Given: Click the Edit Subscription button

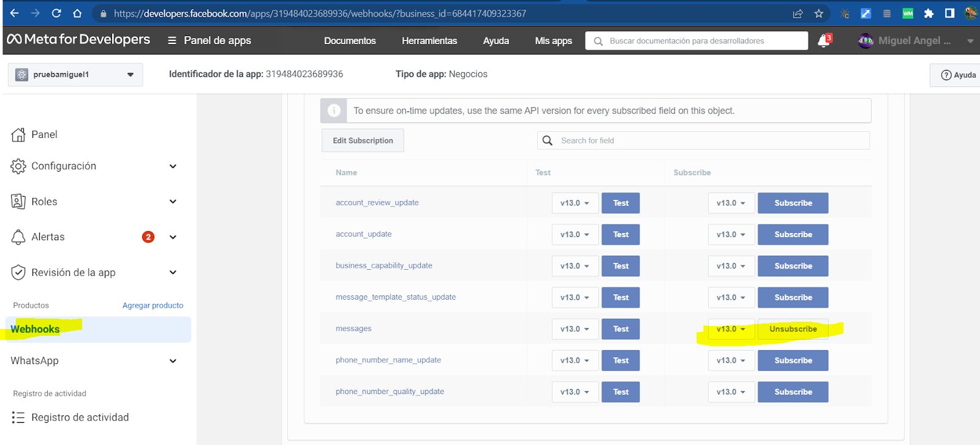Looking at the screenshot, I should tap(363, 140).
